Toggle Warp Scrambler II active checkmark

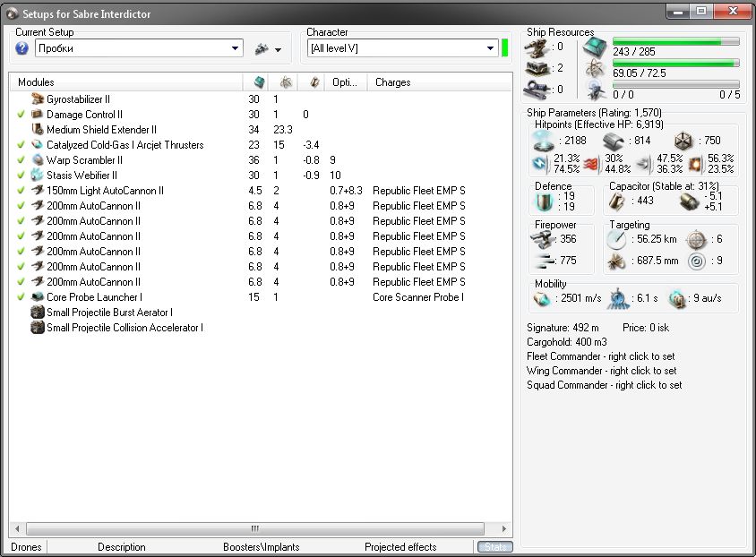[21, 160]
